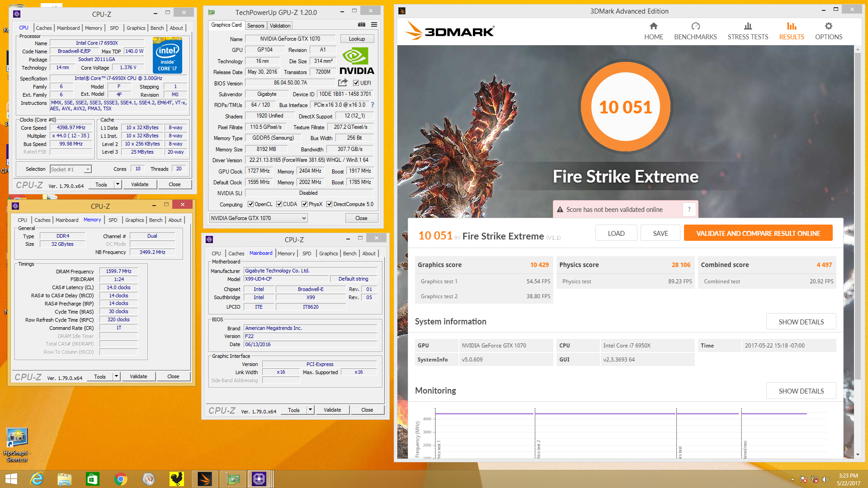Click the 3DMark scrollbar down arrow
This screenshot has width=868, height=488.
[x=858, y=455]
